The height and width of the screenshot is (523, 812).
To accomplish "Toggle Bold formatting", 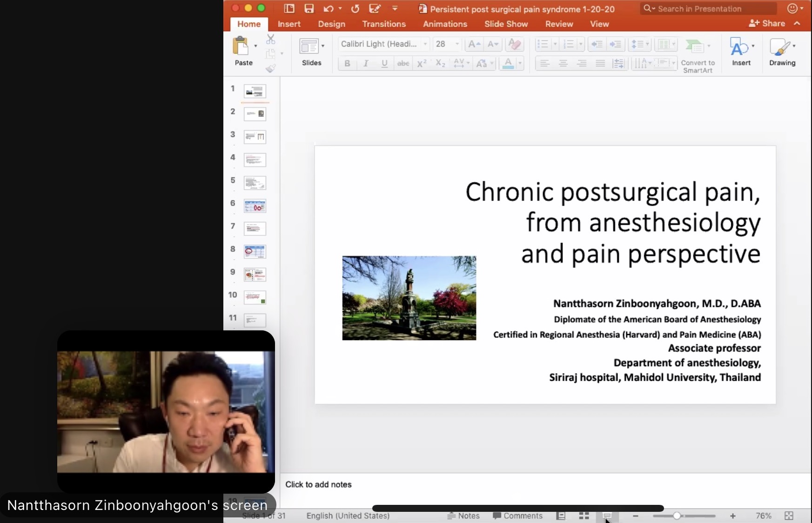I will click(x=347, y=64).
